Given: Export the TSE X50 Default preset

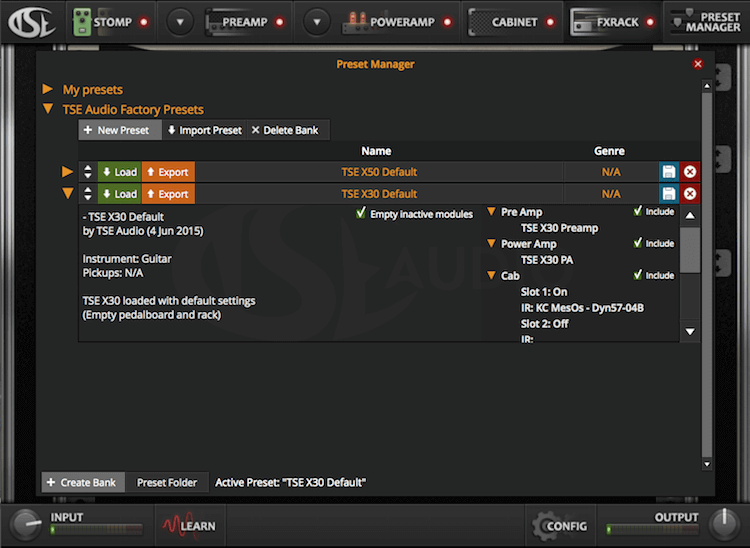Looking at the screenshot, I should pyautogui.click(x=168, y=172).
